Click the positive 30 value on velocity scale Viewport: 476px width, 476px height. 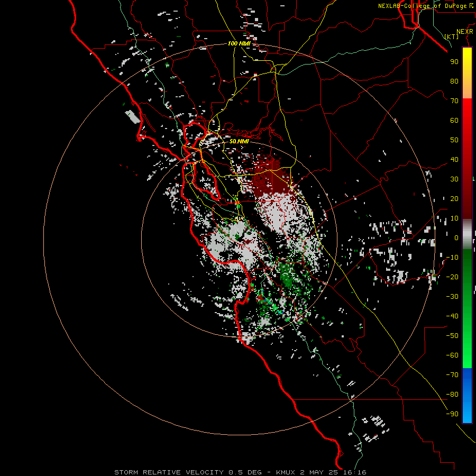click(454, 179)
